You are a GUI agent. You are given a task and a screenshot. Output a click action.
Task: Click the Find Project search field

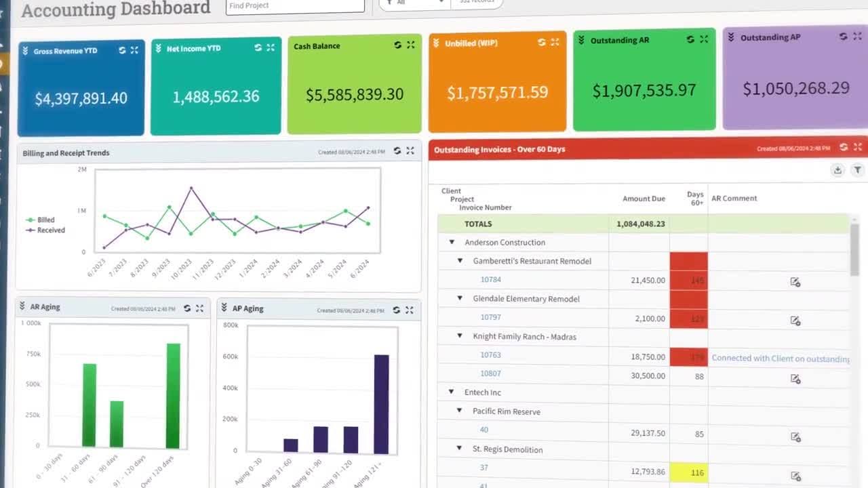(x=295, y=5)
